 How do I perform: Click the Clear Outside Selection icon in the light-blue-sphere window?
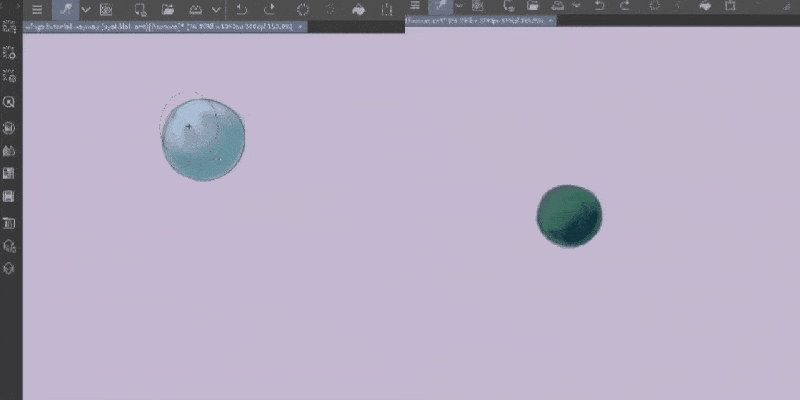click(x=331, y=9)
